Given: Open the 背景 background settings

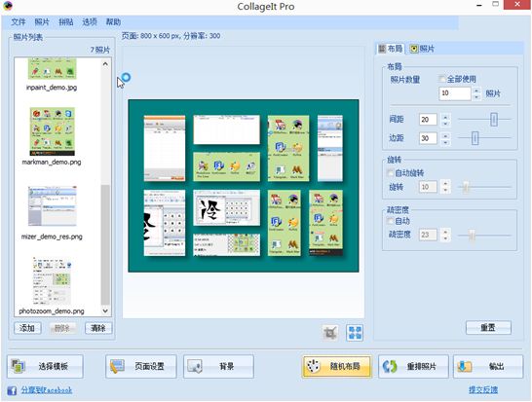Looking at the screenshot, I should [x=218, y=366].
